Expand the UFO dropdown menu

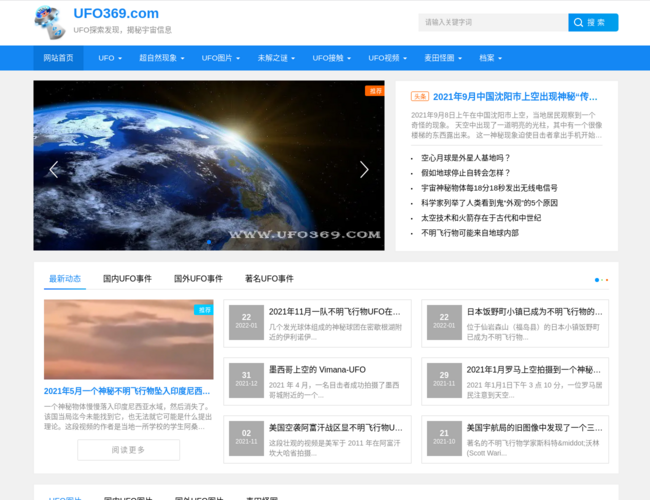pos(110,58)
